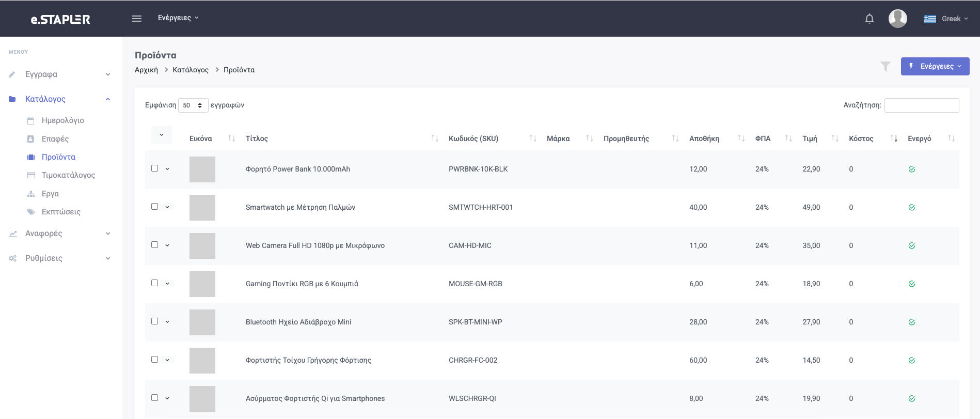This screenshot has width=980, height=419.
Task: Click the contacts icon beside Επαφές
Action: [x=31, y=139]
